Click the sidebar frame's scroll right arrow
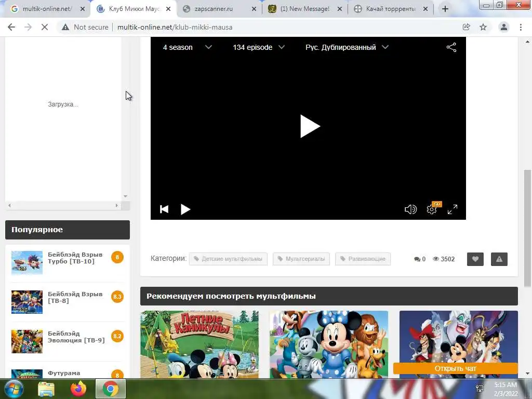The width and height of the screenshot is (532, 399). click(x=117, y=205)
